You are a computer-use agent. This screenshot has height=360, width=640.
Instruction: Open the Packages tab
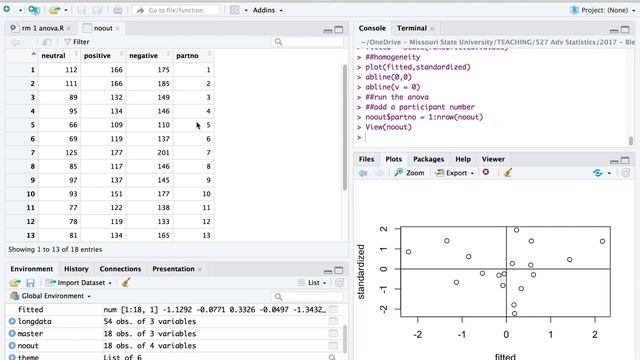click(428, 159)
